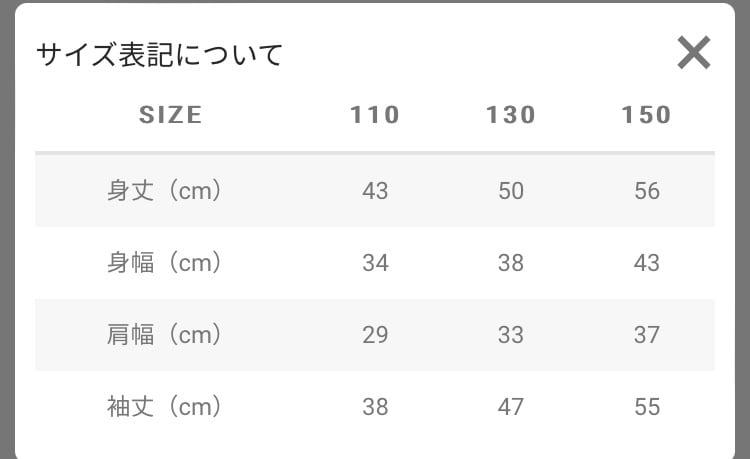Select the 身丈 (cm) row label
This screenshot has width=750, height=459.
164,190
